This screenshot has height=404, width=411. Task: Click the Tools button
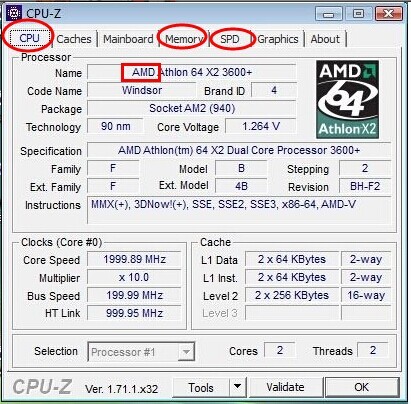pyautogui.click(x=201, y=387)
